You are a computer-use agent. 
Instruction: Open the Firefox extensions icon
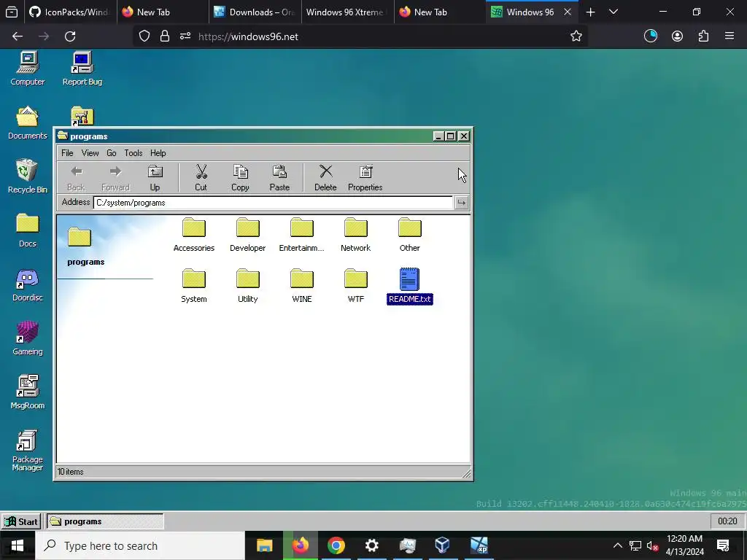[704, 36]
